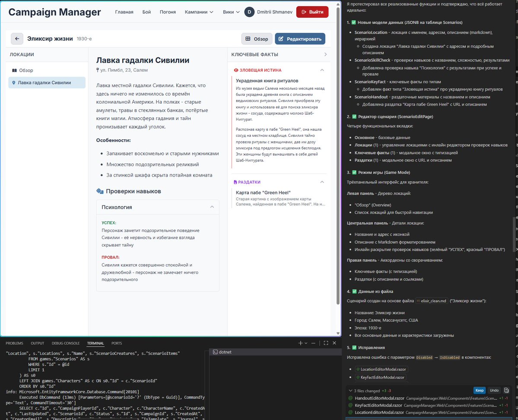Select Лавка гадалки Сивилии location
518x420 pixels.
pos(47,82)
